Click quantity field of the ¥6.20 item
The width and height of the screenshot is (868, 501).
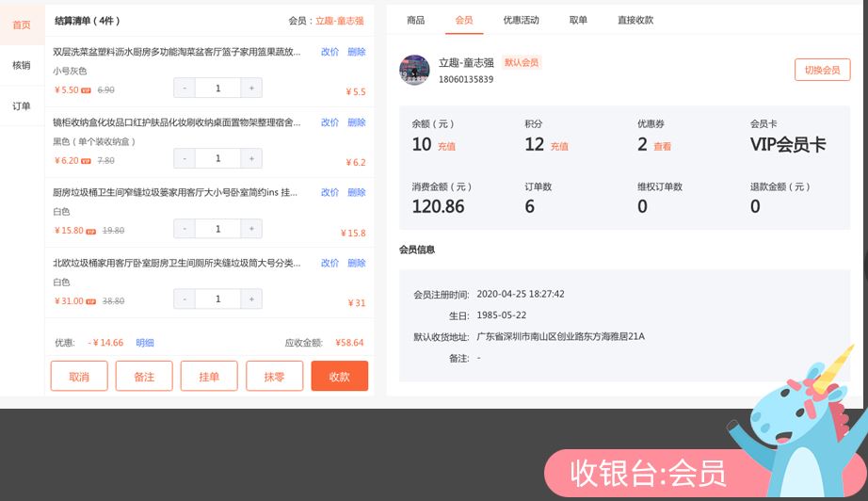pyautogui.click(x=218, y=158)
